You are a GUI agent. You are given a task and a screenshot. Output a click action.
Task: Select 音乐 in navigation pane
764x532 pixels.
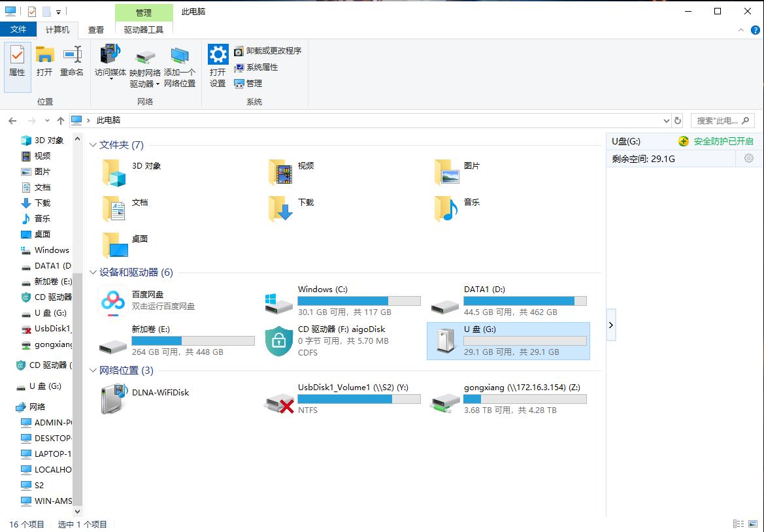click(36, 218)
